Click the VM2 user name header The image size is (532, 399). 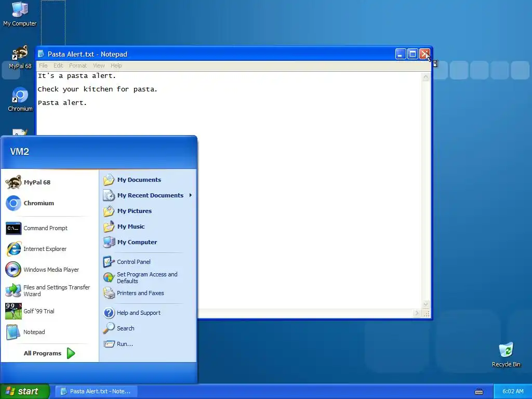pyautogui.click(x=20, y=152)
